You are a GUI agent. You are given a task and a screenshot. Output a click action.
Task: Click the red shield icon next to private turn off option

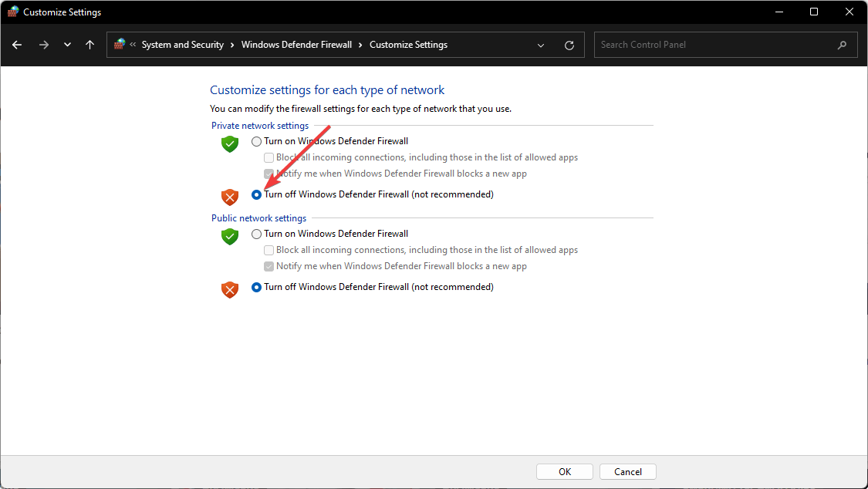pos(229,197)
